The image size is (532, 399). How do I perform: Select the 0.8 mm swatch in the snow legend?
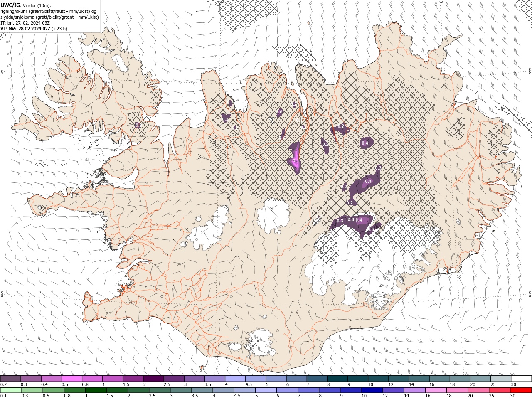(x=92, y=379)
